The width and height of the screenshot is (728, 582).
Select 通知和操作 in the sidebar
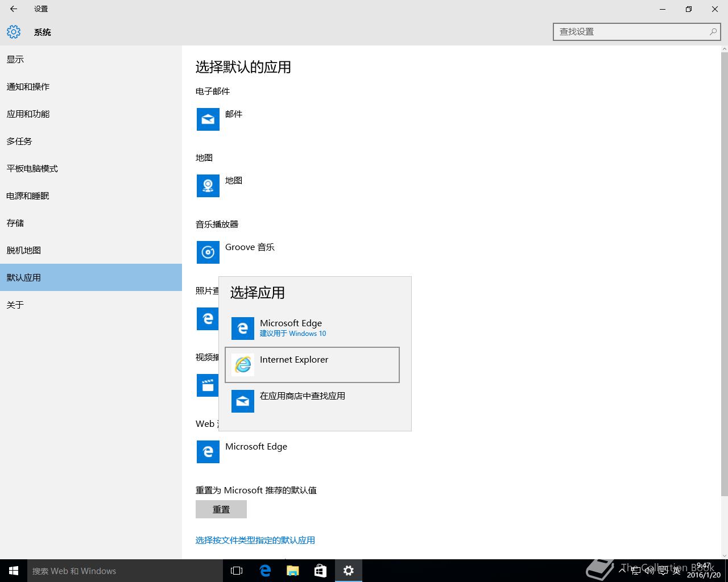(91, 86)
